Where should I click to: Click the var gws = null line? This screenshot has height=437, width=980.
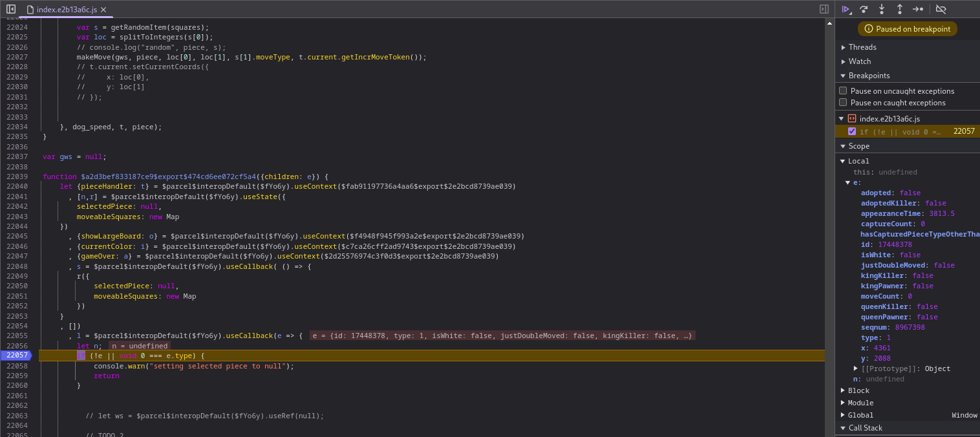click(x=74, y=156)
